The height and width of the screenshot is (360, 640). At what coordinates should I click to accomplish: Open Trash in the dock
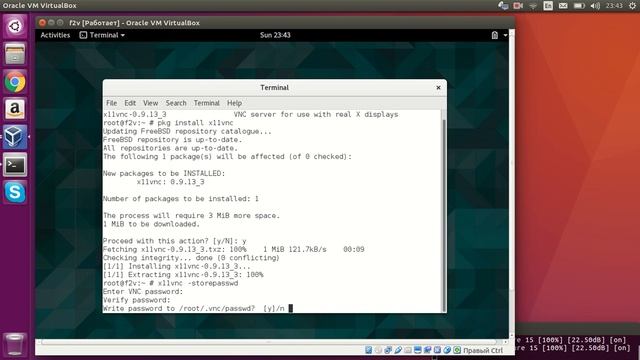pyautogui.click(x=15, y=344)
